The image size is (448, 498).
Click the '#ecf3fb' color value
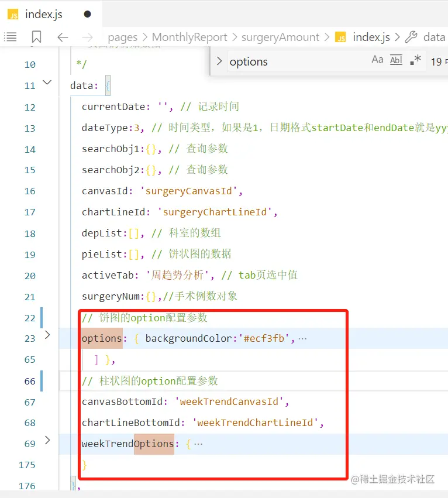[264, 339]
